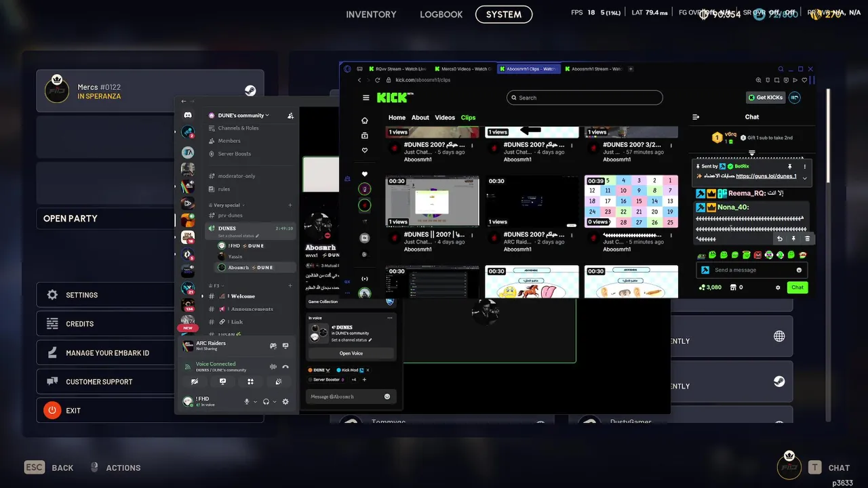Image resolution: width=868 pixels, height=488 pixels.
Task: Disconnect from Discord voice with the hang-up icon
Action: 285,367
